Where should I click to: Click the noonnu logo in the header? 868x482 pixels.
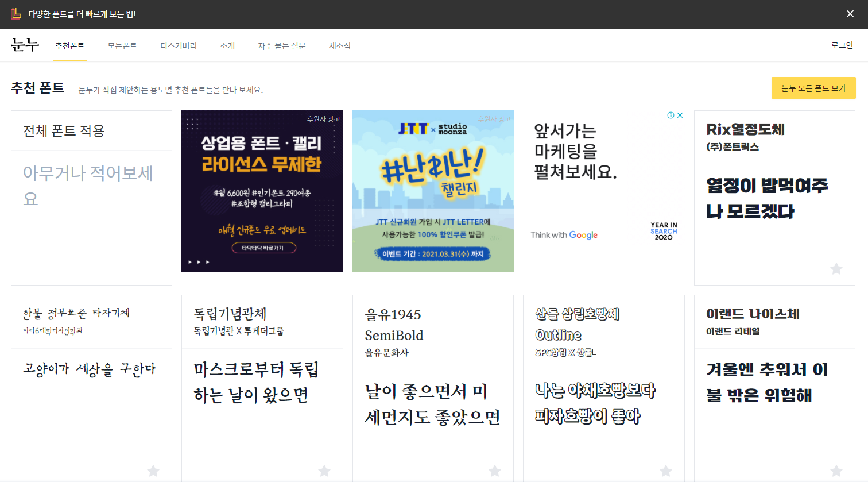tap(25, 45)
